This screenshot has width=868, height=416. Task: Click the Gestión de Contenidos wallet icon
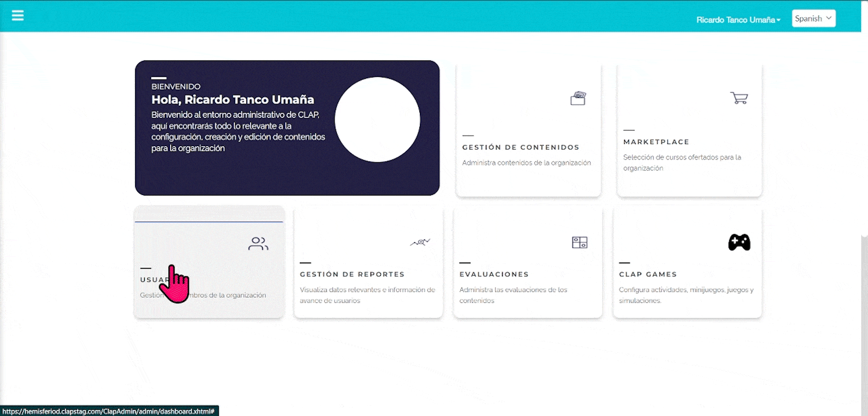tap(578, 98)
